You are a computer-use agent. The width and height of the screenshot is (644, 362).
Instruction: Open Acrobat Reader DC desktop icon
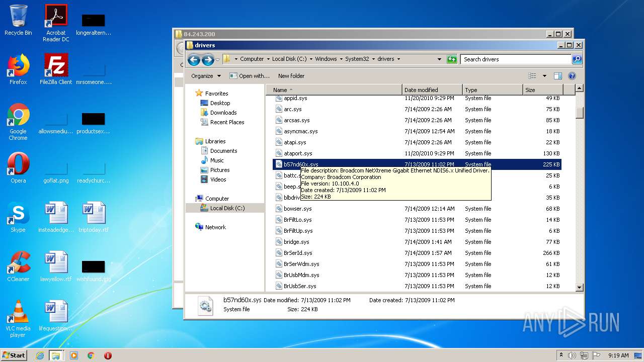pyautogui.click(x=56, y=23)
